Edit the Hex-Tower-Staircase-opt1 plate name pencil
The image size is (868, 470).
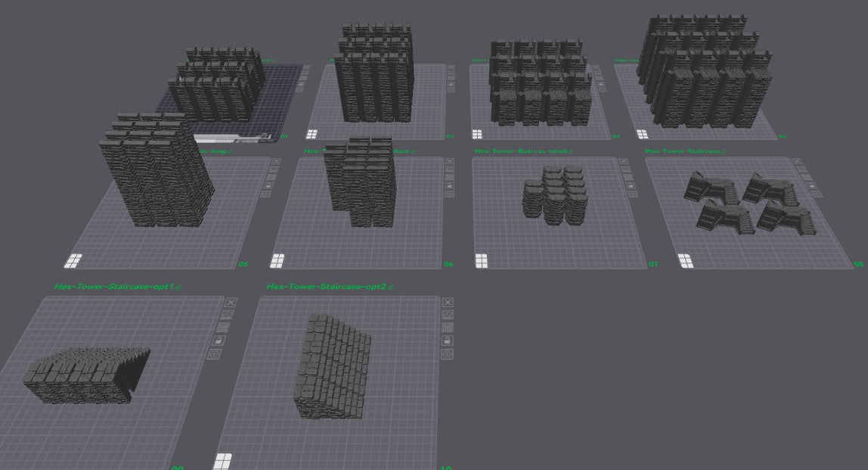click(178, 288)
